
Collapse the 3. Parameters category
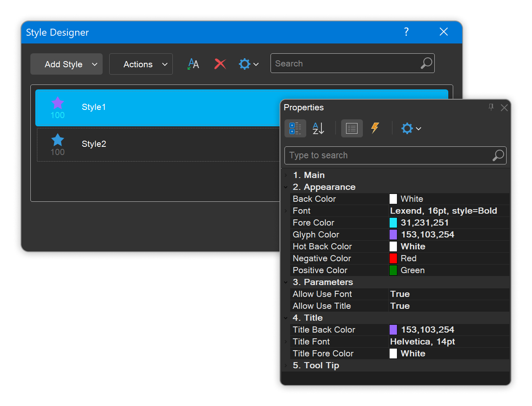(286, 282)
